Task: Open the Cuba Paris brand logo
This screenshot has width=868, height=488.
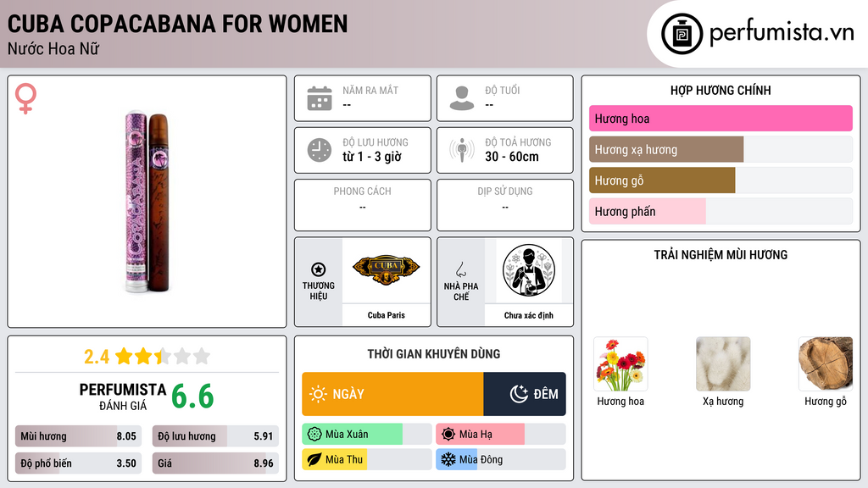Action: (386, 270)
